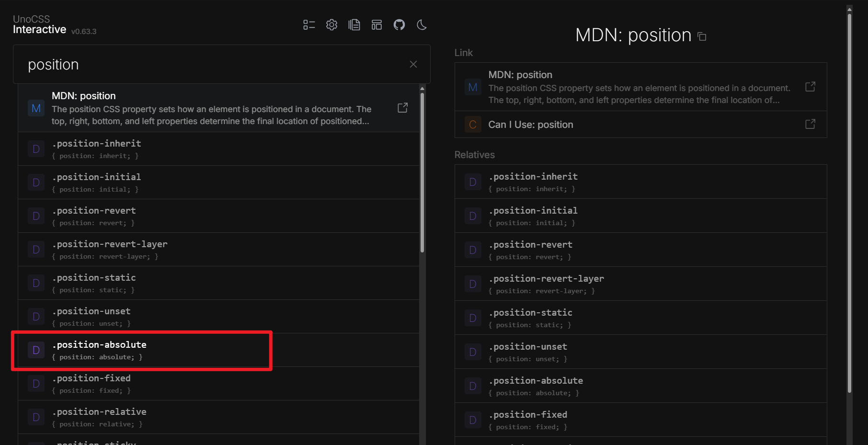Click the scroll-up arrow of results scrollbar

[422, 89]
